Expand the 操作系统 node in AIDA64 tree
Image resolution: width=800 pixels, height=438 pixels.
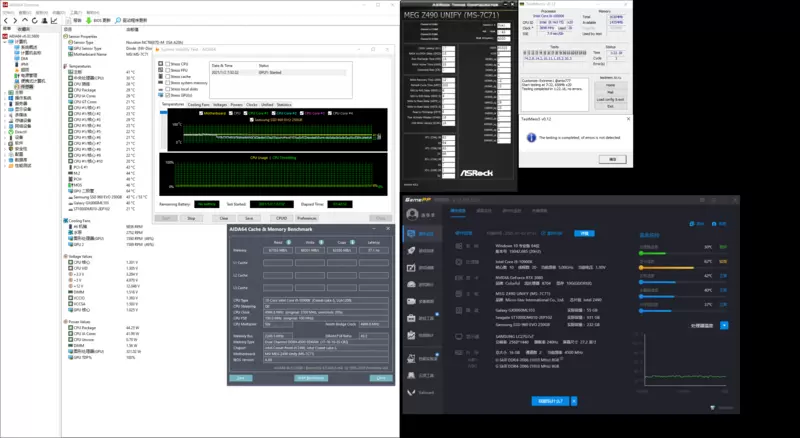pyautogui.click(x=5, y=98)
